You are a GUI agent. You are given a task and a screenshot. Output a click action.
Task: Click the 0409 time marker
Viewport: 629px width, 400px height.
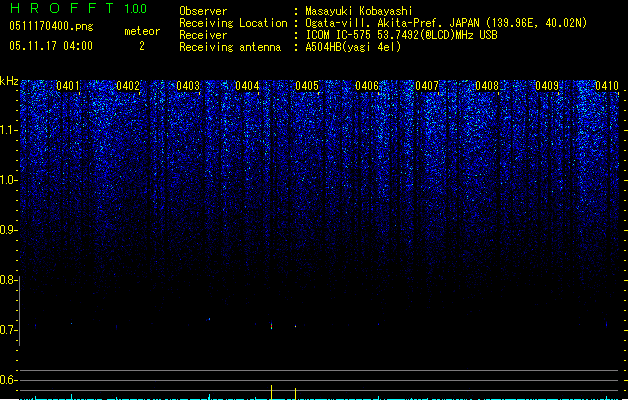547,86
